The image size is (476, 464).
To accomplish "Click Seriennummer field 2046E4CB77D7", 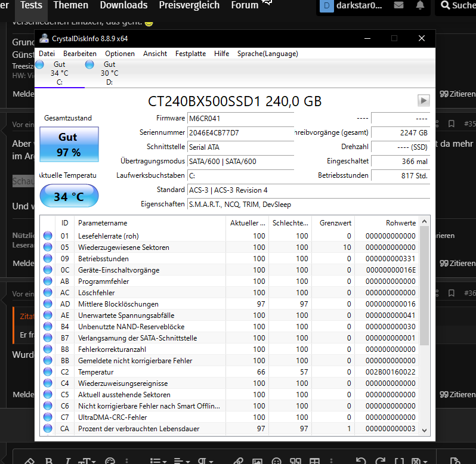I will [x=241, y=132].
